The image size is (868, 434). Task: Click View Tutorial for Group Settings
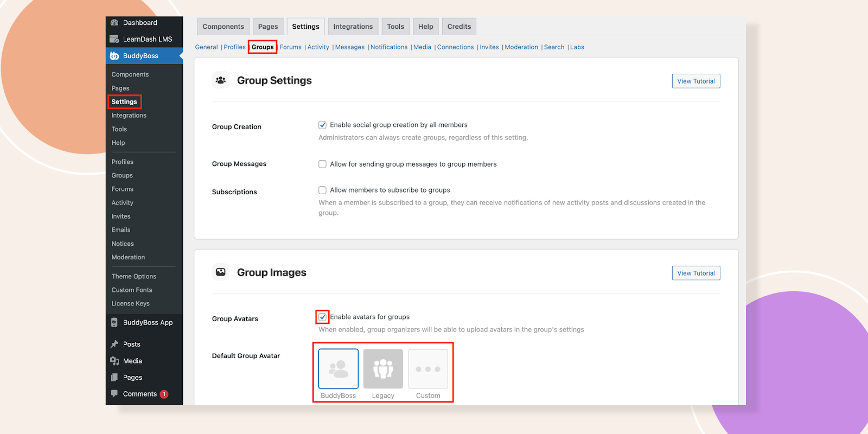coord(696,81)
